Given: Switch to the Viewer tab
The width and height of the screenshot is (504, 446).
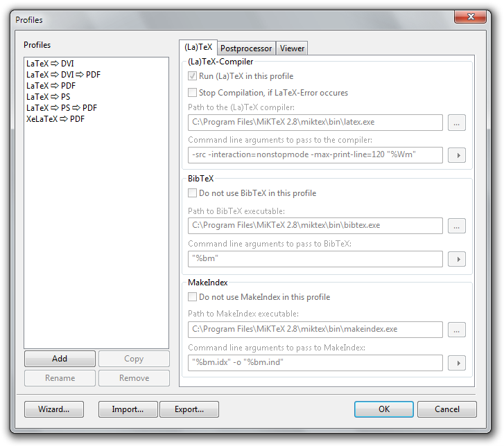Looking at the screenshot, I should [x=292, y=48].
